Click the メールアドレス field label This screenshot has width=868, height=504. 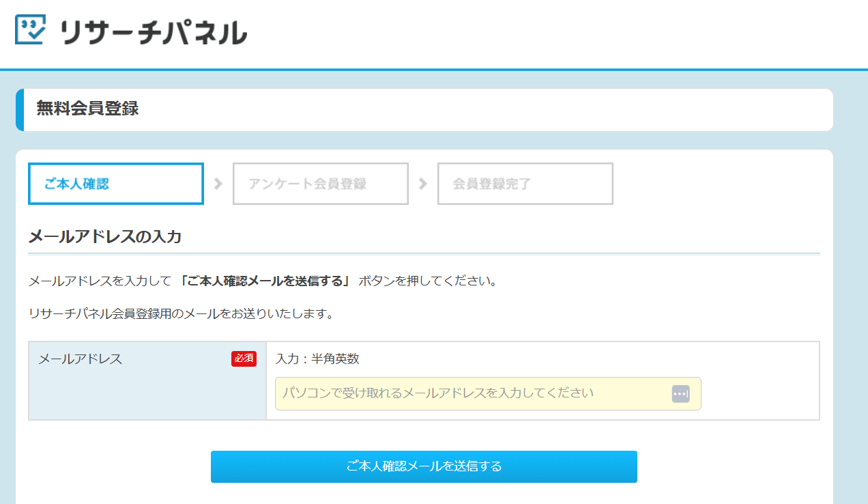[x=81, y=359]
